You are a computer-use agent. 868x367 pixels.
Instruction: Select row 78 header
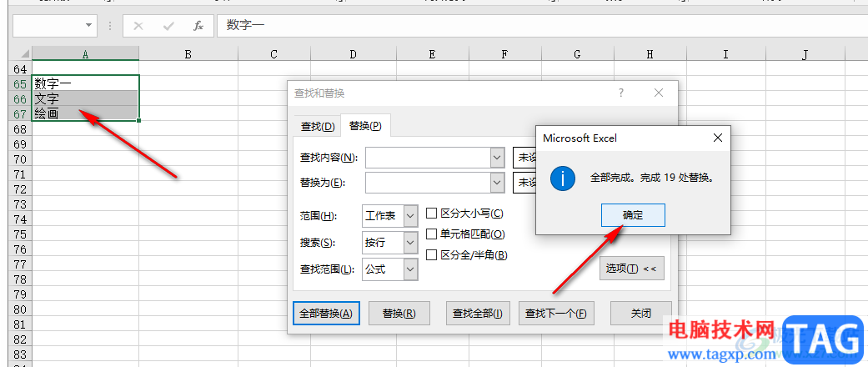(20, 279)
